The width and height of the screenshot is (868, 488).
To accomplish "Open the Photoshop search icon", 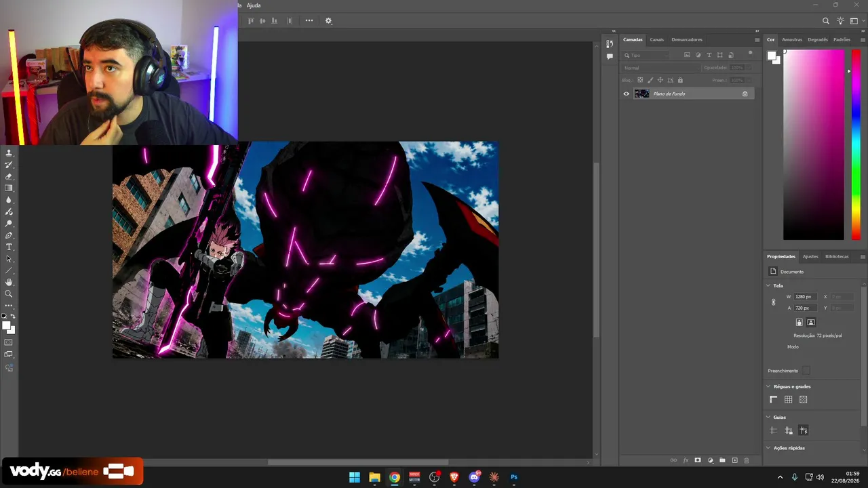I will click(825, 21).
